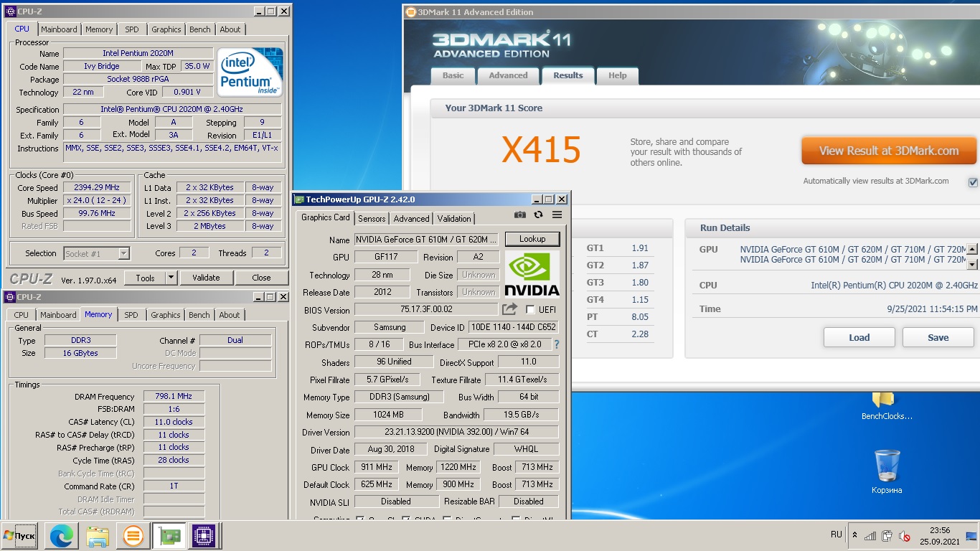Click the Show desktop button in the tray

coord(971,536)
